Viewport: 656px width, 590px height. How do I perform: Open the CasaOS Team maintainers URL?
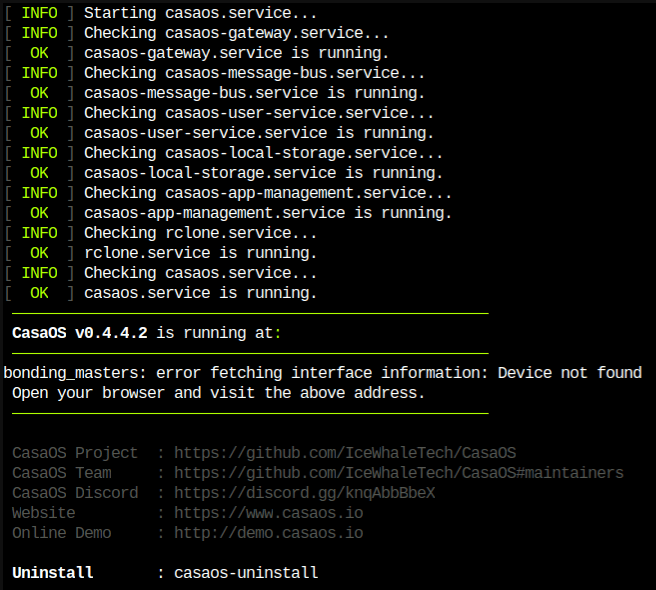coord(399,473)
